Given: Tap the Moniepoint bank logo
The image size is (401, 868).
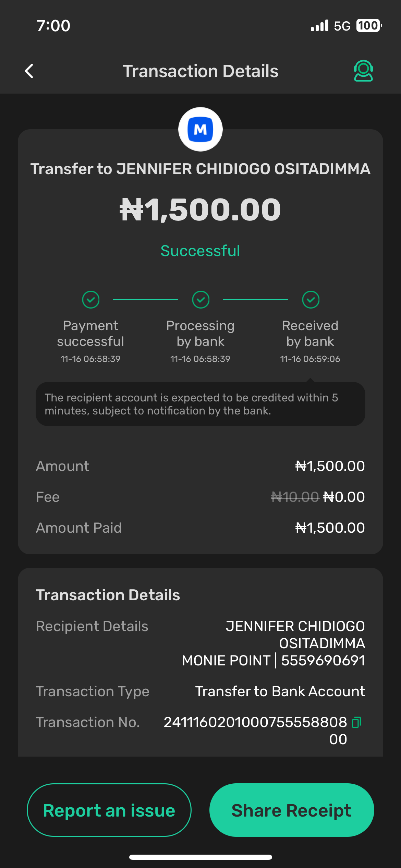Looking at the screenshot, I should (x=200, y=130).
